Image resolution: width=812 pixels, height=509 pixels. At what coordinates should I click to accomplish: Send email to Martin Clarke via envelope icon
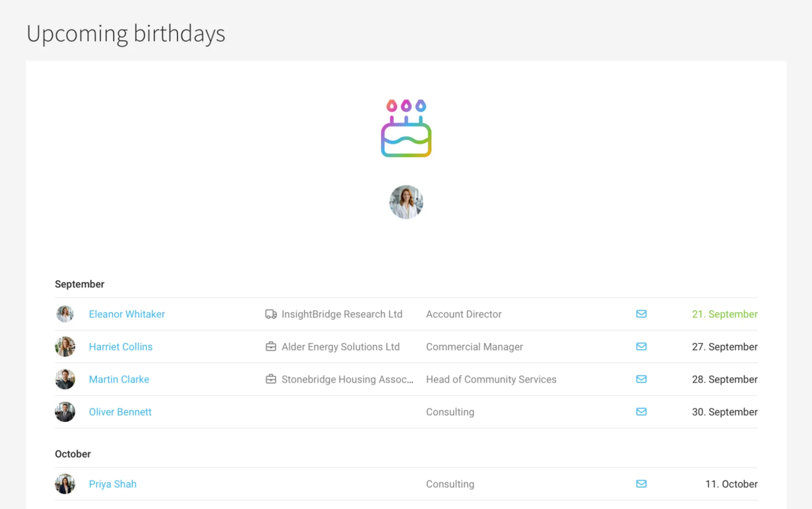(641, 379)
